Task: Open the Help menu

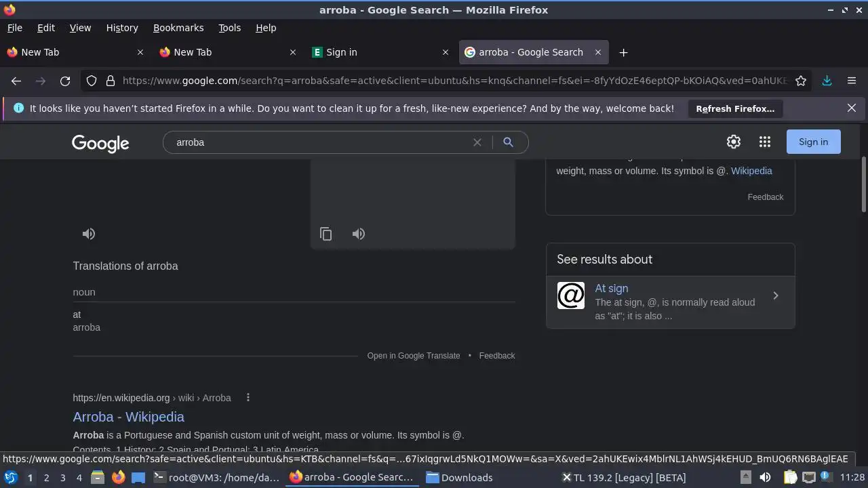Action: coord(266,28)
